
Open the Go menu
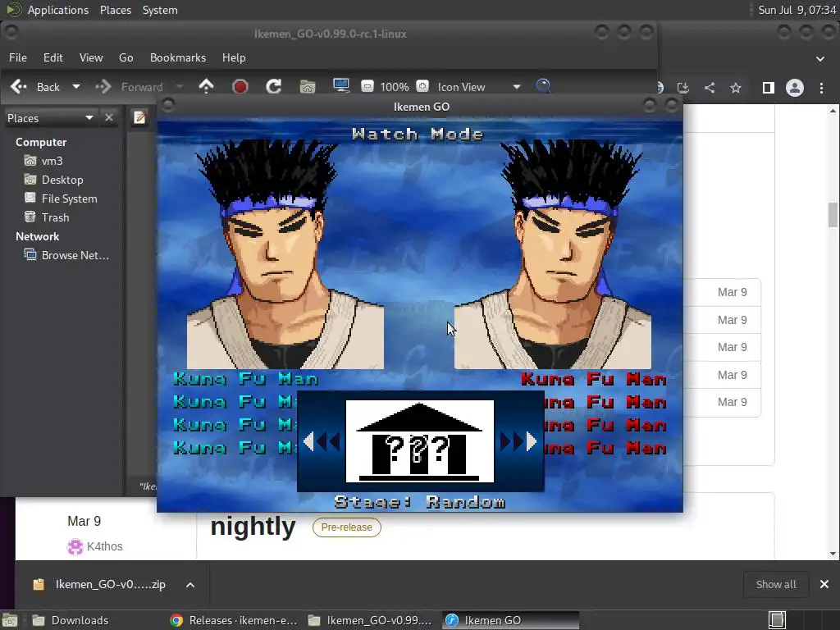[126, 57]
